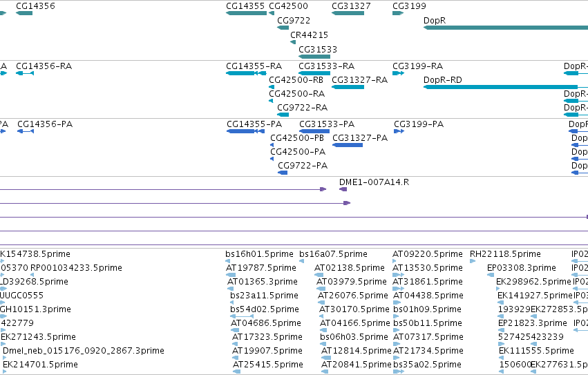
Task: Select the CG42500-PA protein marker
Action: 272,159
